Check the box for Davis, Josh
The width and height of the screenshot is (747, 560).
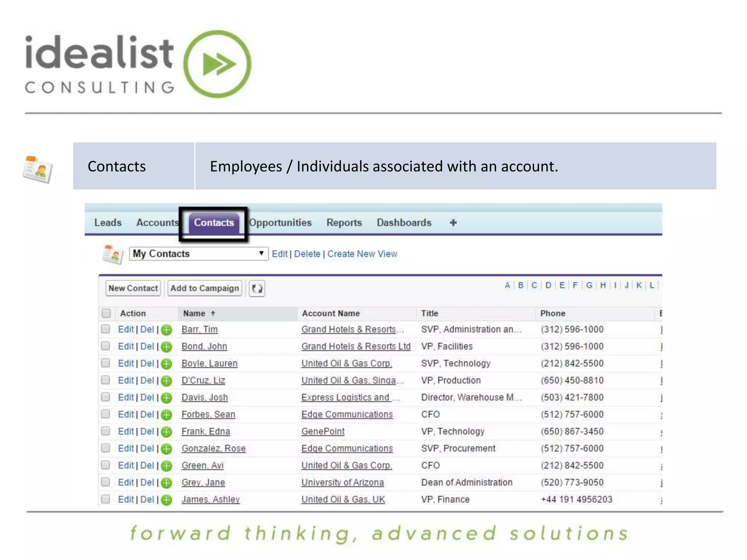coord(105,397)
